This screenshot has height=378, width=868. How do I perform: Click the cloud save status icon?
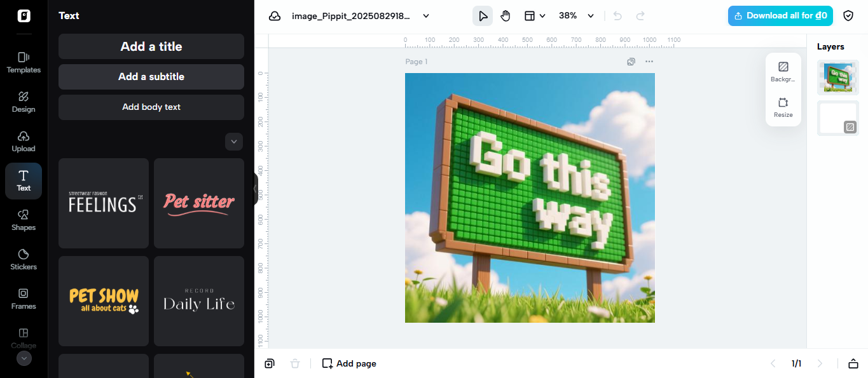(x=275, y=16)
